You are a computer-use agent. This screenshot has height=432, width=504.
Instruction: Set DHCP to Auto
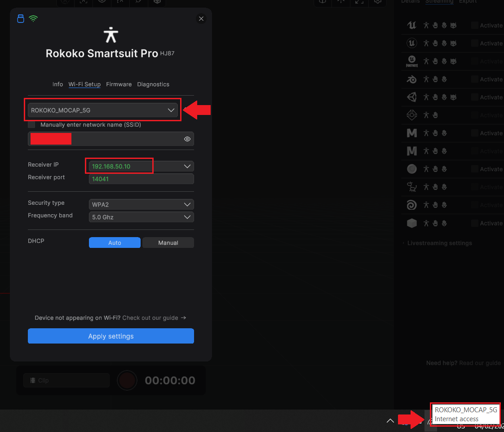[115, 242]
